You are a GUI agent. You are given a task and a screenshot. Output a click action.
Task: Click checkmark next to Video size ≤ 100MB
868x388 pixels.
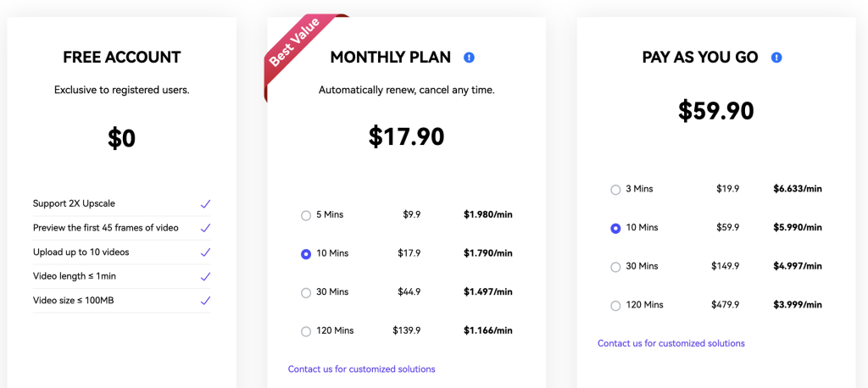pos(205,300)
